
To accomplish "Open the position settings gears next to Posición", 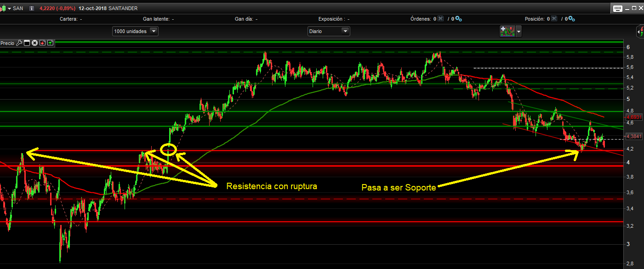I will coord(571,19).
